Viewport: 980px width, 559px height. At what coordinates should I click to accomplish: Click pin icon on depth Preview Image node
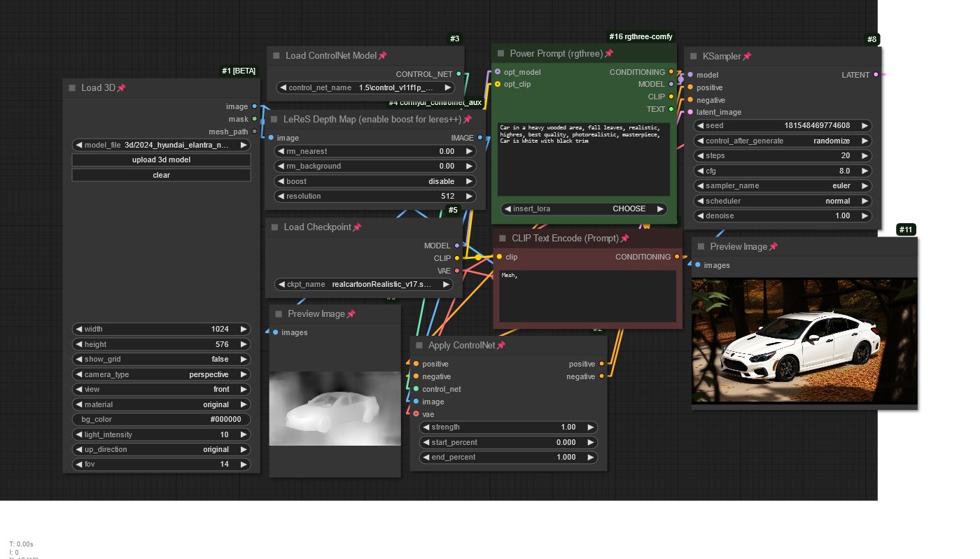351,314
